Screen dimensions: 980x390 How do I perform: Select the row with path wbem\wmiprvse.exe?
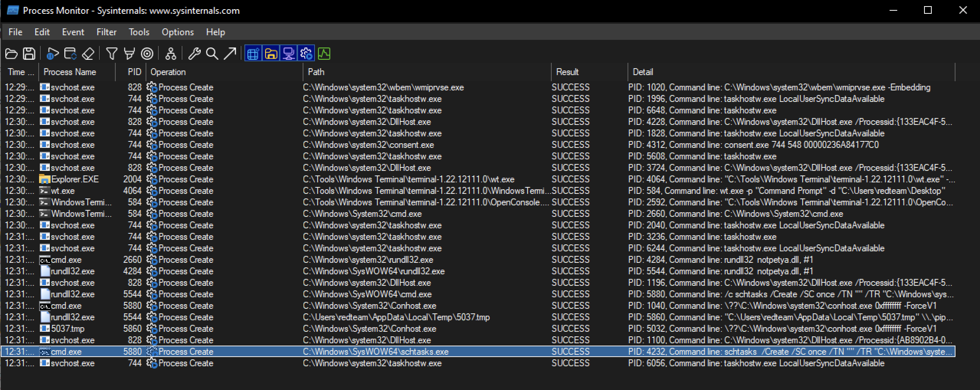point(478,87)
